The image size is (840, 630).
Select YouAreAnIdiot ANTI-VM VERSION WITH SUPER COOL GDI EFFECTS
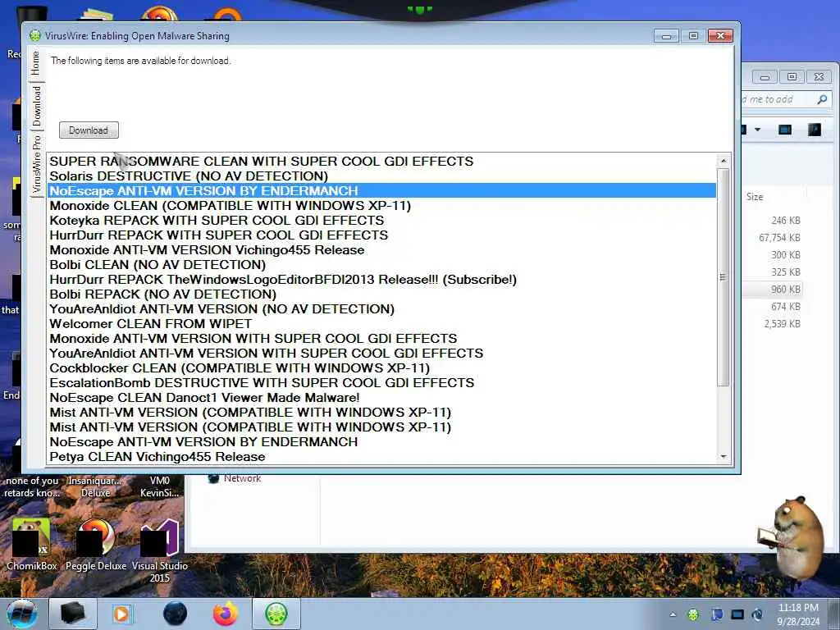click(381, 354)
